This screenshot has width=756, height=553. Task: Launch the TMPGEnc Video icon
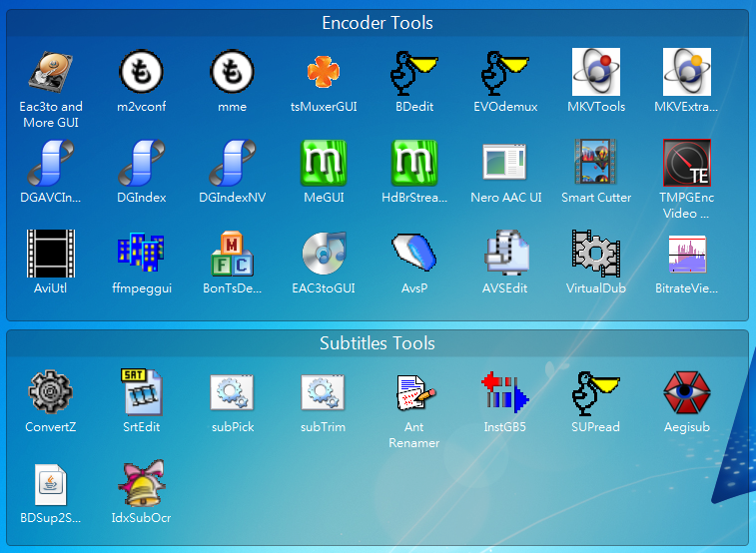[x=686, y=163]
